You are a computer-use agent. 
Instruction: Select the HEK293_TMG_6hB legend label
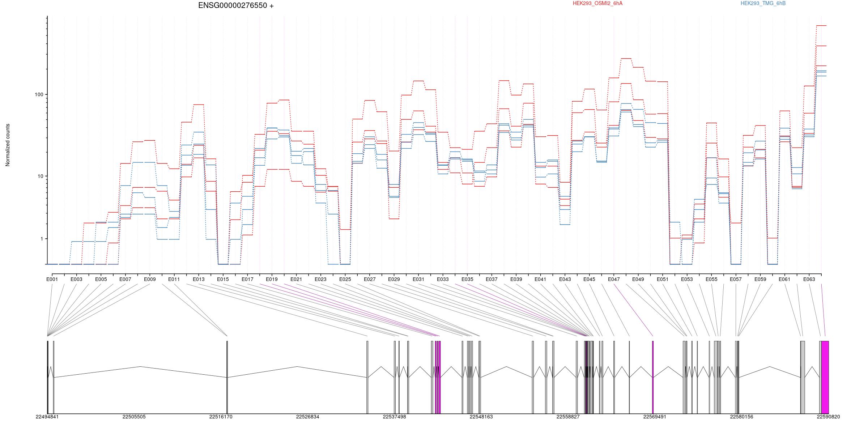[x=763, y=3]
